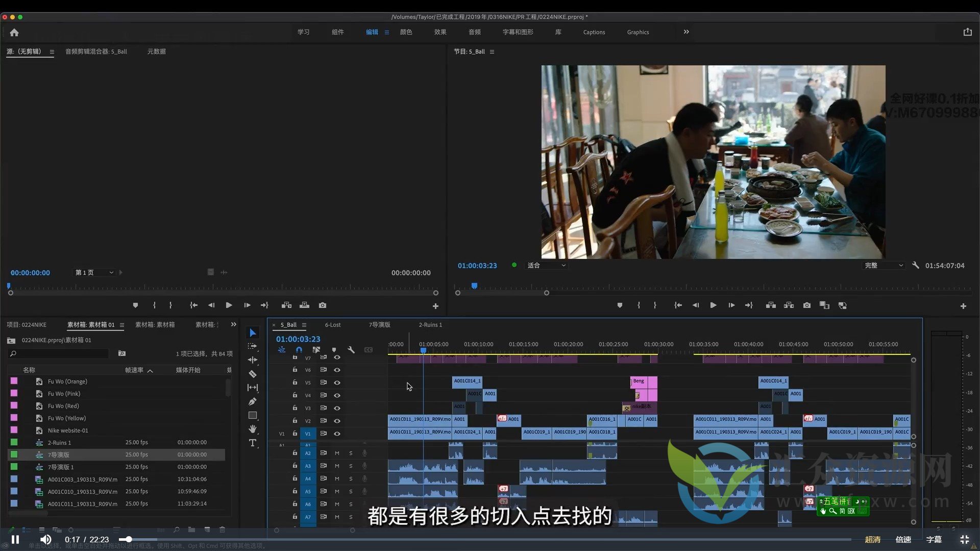Click the Home icon
This screenshot has width=980, height=551.
14,32
